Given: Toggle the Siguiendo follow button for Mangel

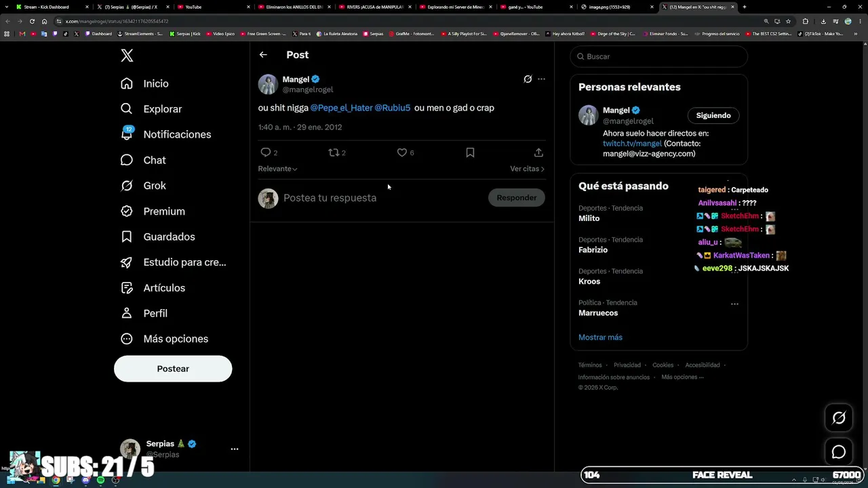Looking at the screenshot, I should click(x=713, y=116).
